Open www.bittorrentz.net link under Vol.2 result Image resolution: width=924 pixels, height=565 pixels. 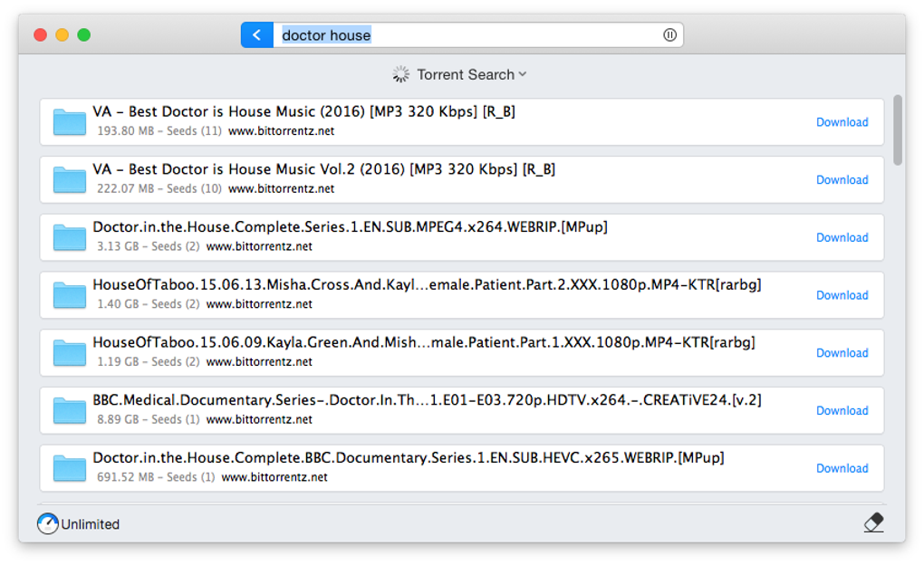[281, 189]
